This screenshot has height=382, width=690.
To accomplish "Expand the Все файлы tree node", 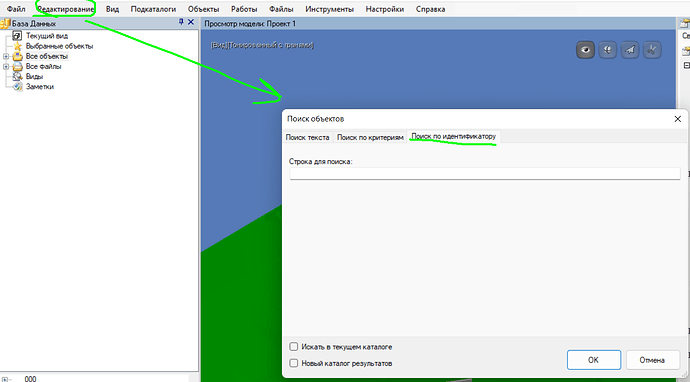I will click(6, 66).
